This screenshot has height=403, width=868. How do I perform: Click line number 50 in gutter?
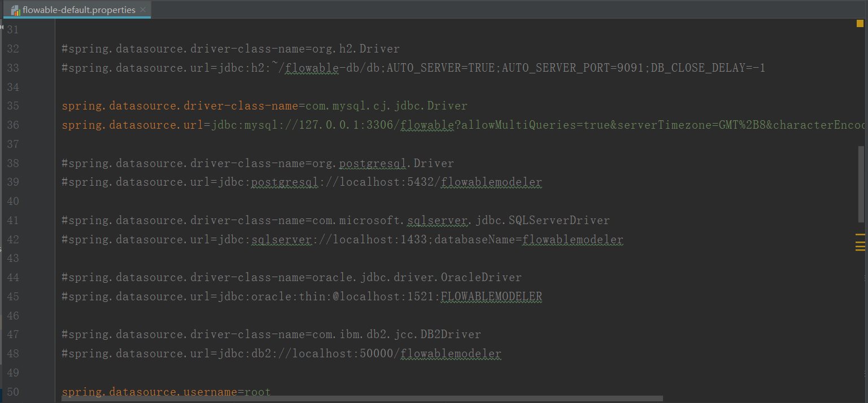(12, 392)
